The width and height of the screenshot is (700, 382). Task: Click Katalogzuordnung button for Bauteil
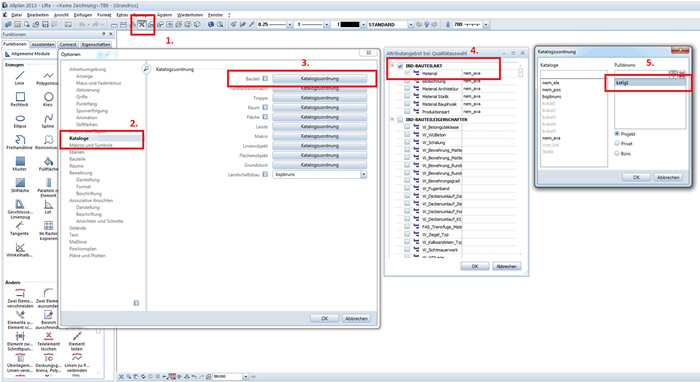pyautogui.click(x=320, y=79)
